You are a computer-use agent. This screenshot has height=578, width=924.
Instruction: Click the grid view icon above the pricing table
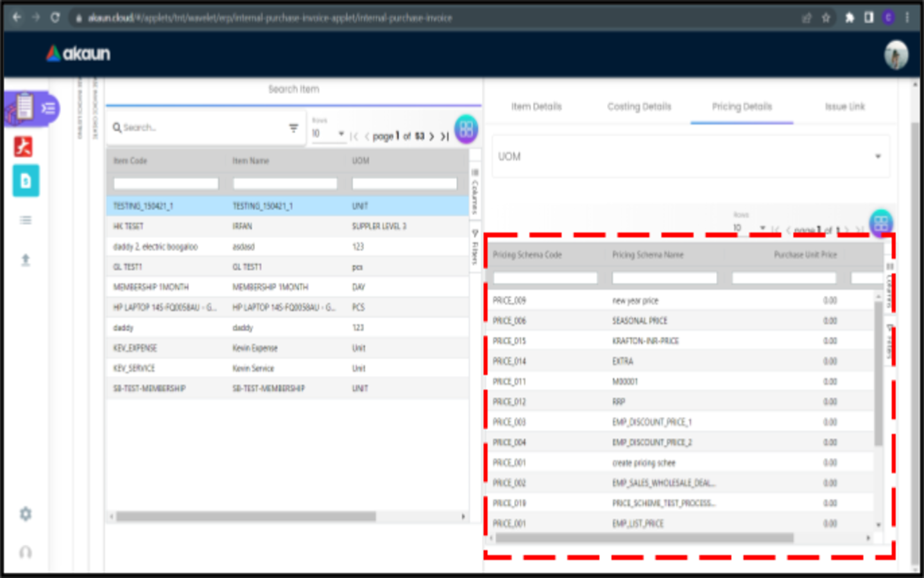[x=881, y=223]
